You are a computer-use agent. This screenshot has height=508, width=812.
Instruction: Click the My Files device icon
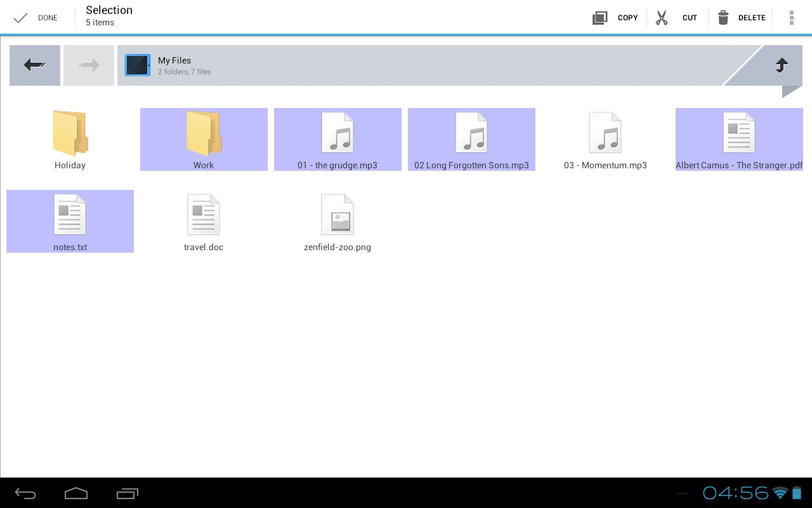tap(137, 65)
